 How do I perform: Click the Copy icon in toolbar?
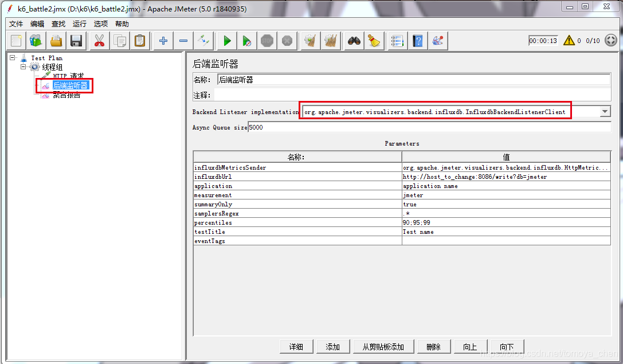pyautogui.click(x=120, y=41)
